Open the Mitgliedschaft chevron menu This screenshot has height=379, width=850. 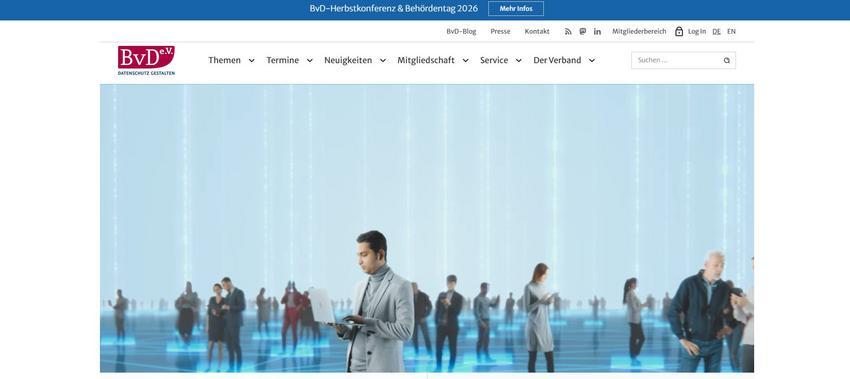pos(465,60)
